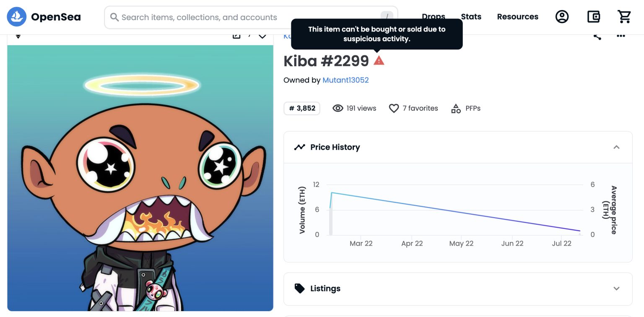The height and width of the screenshot is (317, 644).
Task: Open the account profile icon
Action: pos(562,17)
